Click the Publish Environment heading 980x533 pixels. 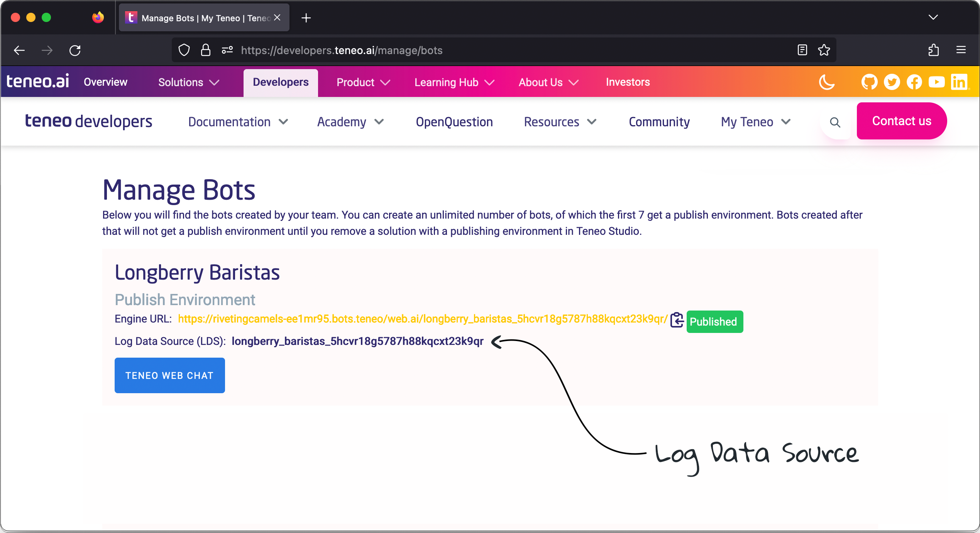coord(185,300)
